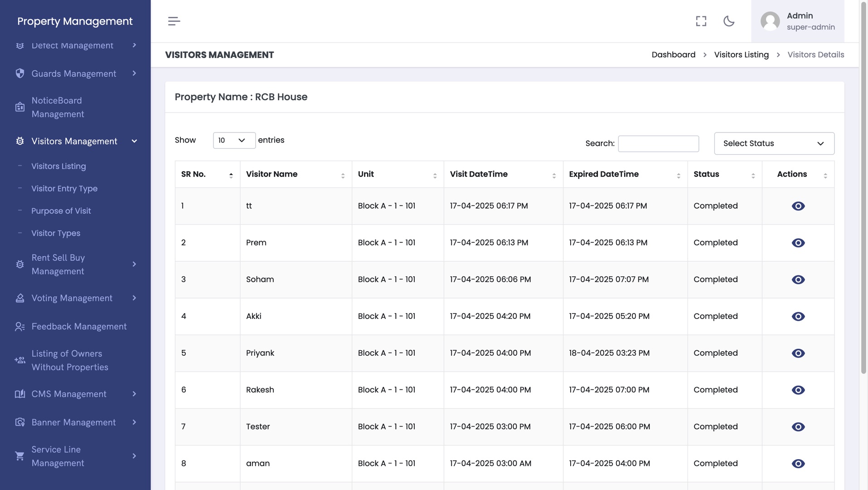
Task: Click the hamburger menu icon
Action: coord(174,21)
